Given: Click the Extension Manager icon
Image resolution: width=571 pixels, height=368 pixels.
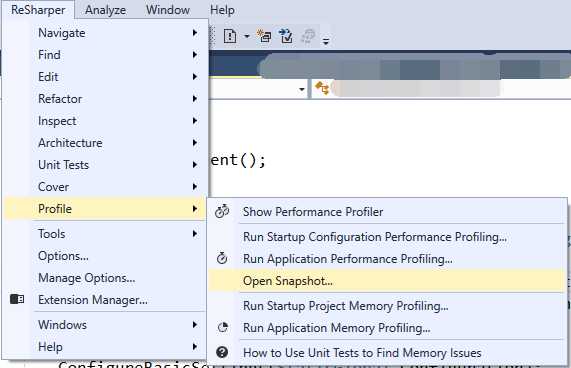Looking at the screenshot, I should pyautogui.click(x=17, y=299).
